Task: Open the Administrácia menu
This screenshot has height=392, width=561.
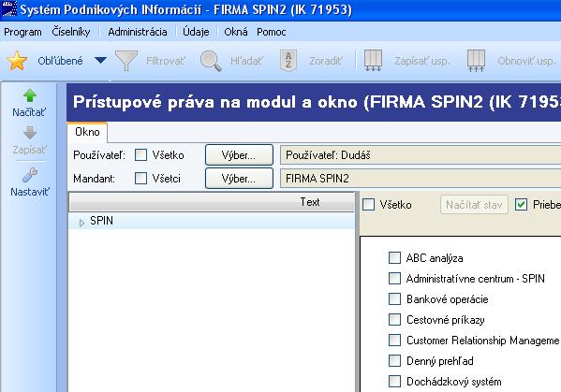Action: pyautogui.click(x=138, y=32)
